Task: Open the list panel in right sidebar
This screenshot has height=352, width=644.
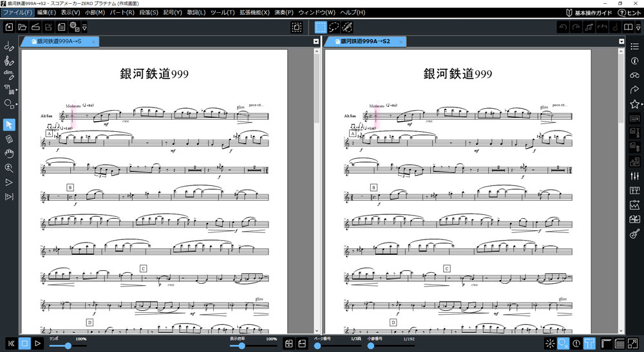Action: pyautogui.click(x=634, y=46)
